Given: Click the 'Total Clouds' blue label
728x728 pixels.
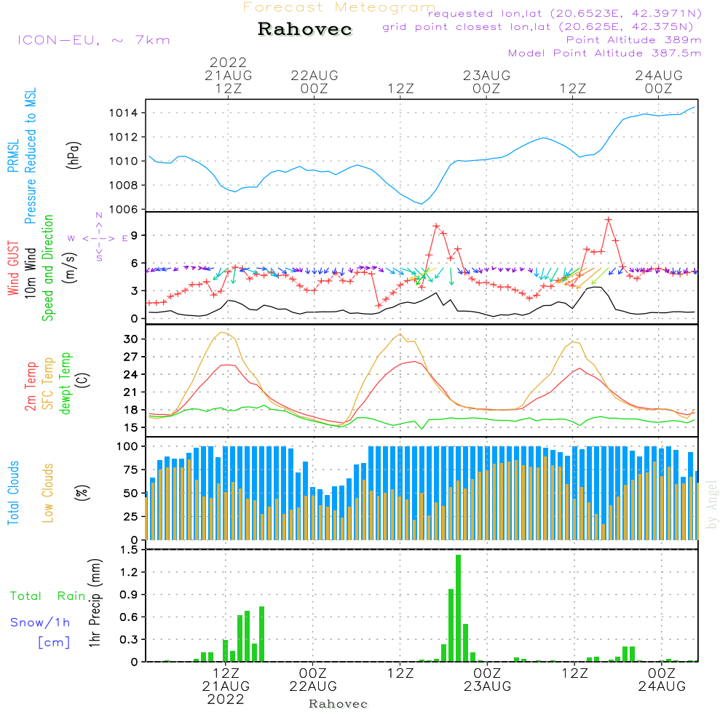Looking at the screenshot, I should point(13,493).
